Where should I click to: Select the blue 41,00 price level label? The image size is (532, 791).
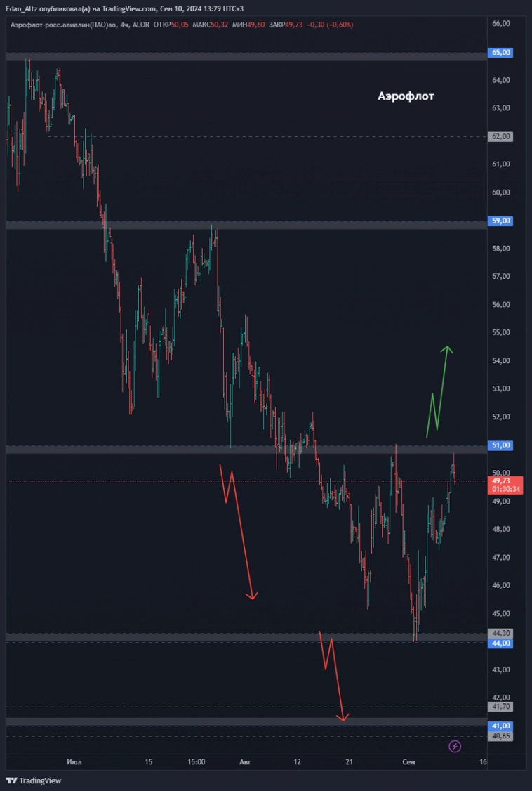(500, 726)
